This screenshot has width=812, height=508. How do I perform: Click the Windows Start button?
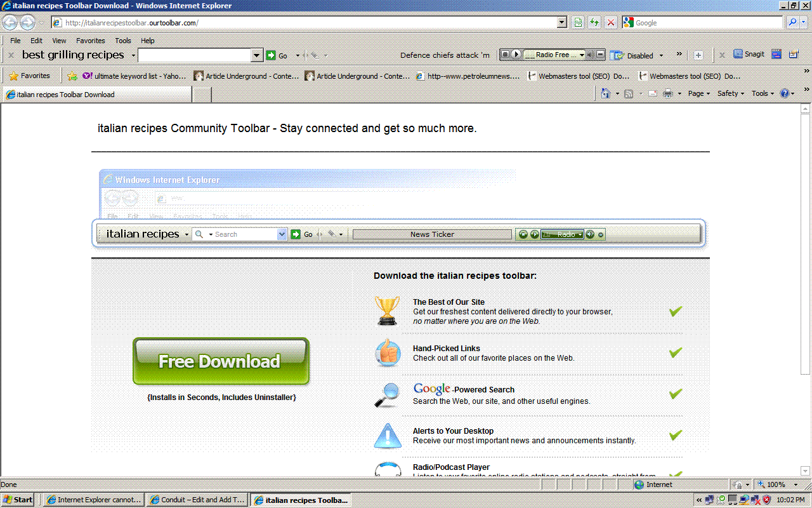[x=18, y=500]
